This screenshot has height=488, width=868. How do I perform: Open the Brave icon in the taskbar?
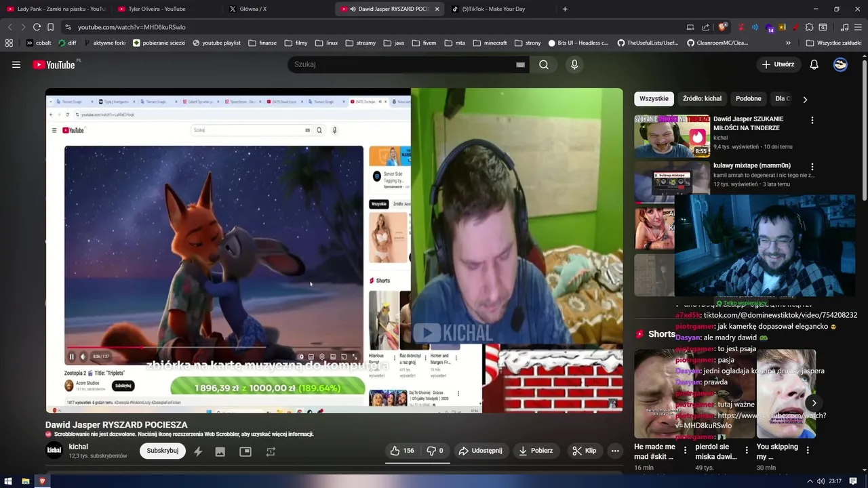tap(42, 481)
